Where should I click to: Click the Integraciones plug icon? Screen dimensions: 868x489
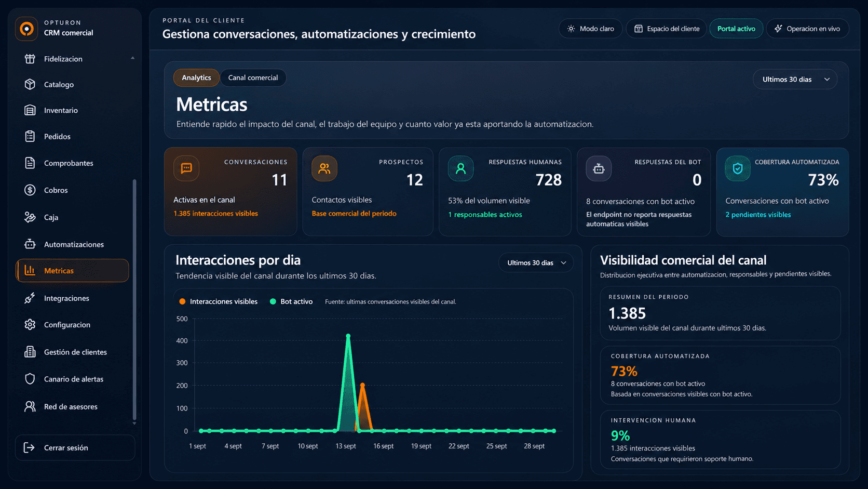30,298
